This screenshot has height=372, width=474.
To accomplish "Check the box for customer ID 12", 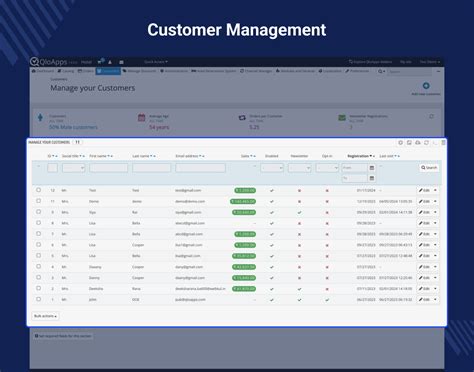I will coord(39,190).
